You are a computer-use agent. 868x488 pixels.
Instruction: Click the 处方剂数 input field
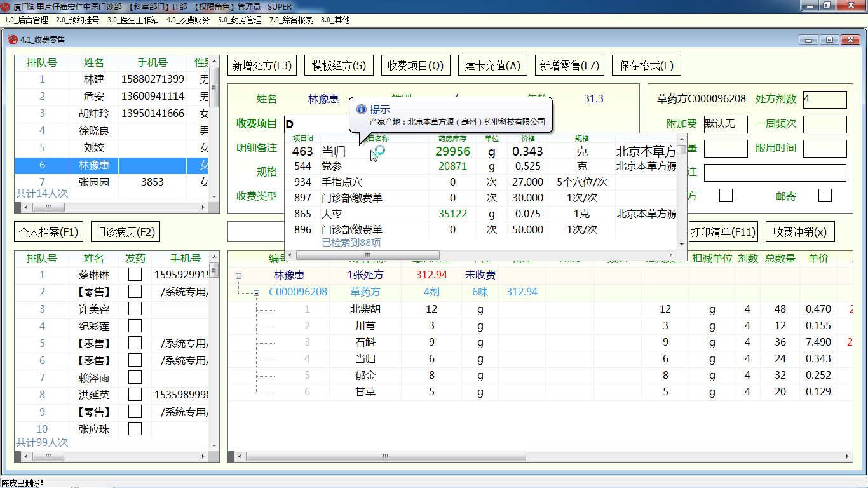point(825,100)
